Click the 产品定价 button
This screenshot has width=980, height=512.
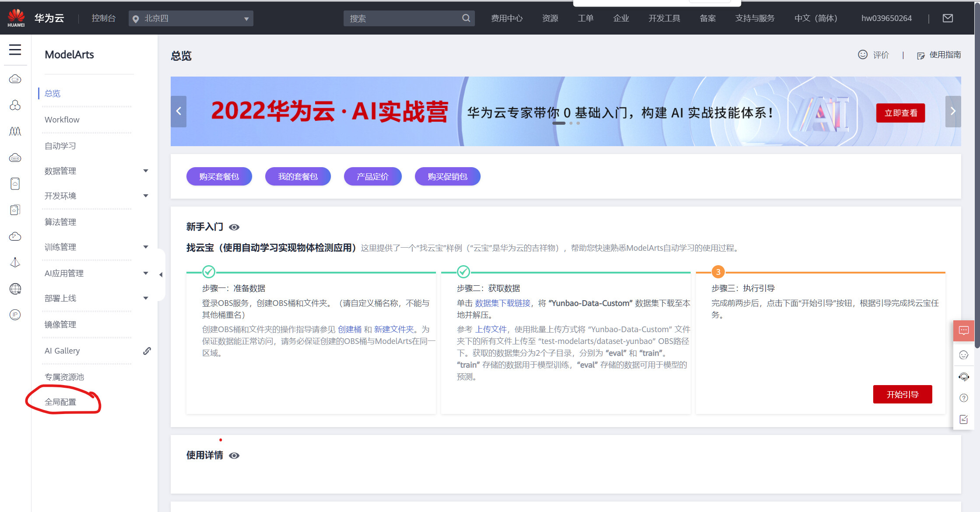[373, 176]
